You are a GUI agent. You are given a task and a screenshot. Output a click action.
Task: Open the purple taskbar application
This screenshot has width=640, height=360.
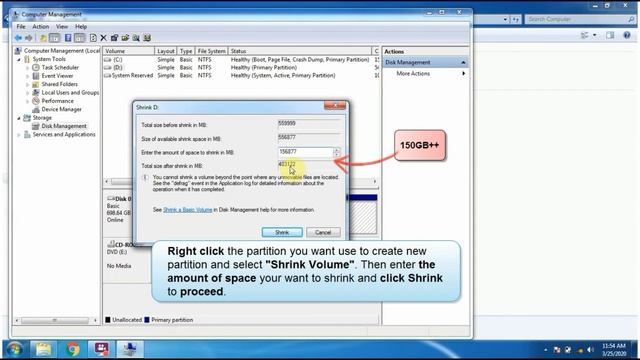pos(102,349)
